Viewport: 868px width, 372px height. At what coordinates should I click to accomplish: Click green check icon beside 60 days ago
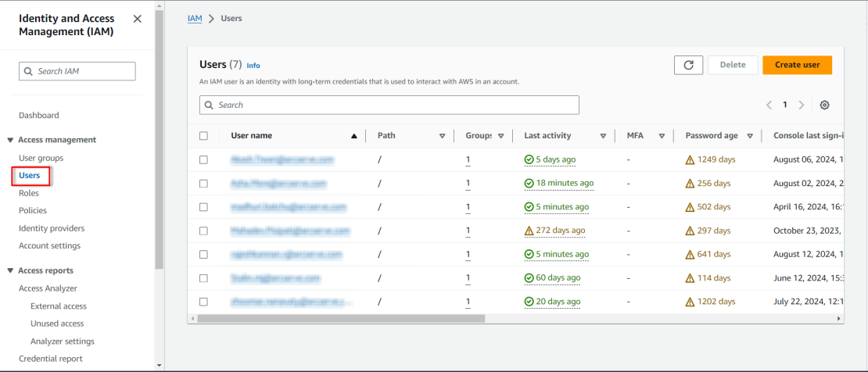coord(529,278)
